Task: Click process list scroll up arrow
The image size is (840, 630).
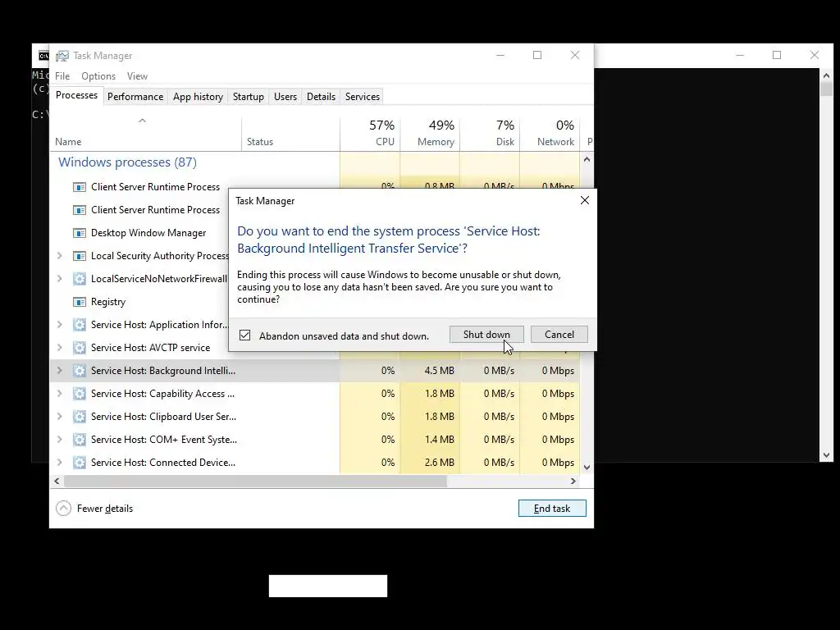Action: 587,159
